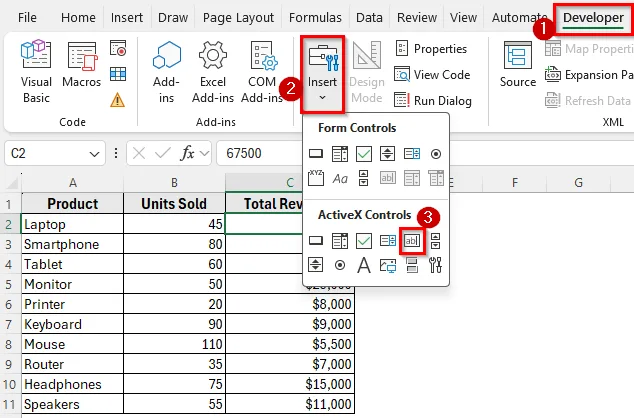Select column F header
The image size is (634, 418).
pyautogui.click(x=515, y=183)
